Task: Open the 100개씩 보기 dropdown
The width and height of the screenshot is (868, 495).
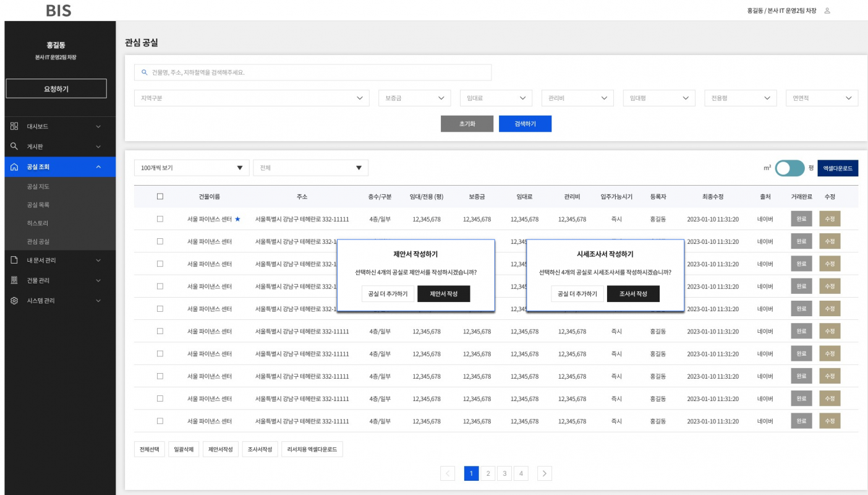Action: 192,168
